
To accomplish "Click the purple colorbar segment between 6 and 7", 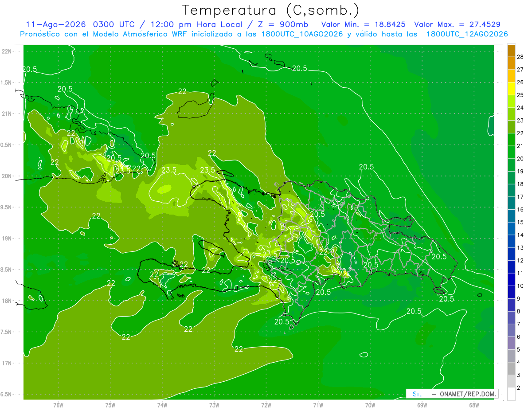I will (511, 331).
